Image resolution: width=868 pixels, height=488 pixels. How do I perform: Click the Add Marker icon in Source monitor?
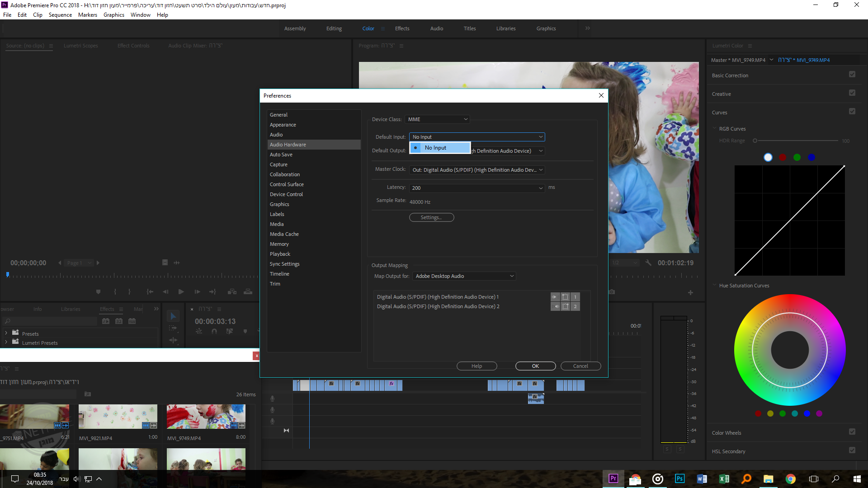(98, 292)
